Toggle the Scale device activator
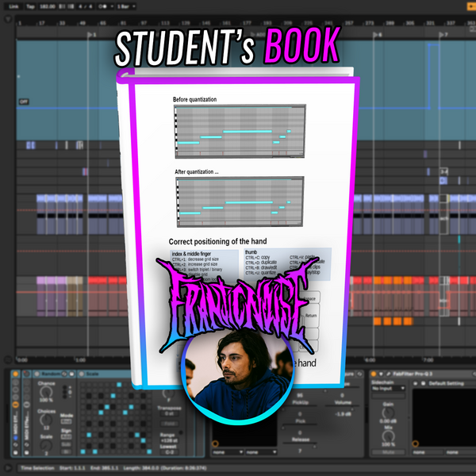Screen dimensions: 476x476 [82, 374]
